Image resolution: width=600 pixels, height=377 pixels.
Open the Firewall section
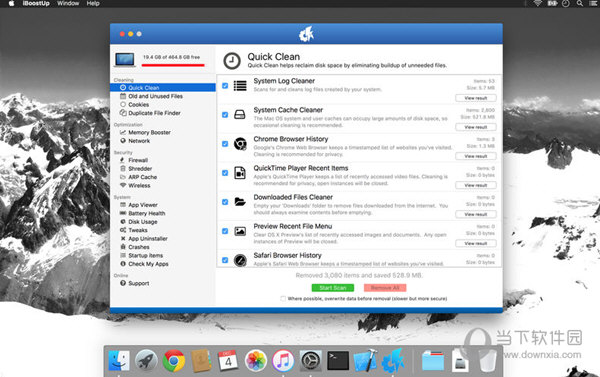pos(134,160)
